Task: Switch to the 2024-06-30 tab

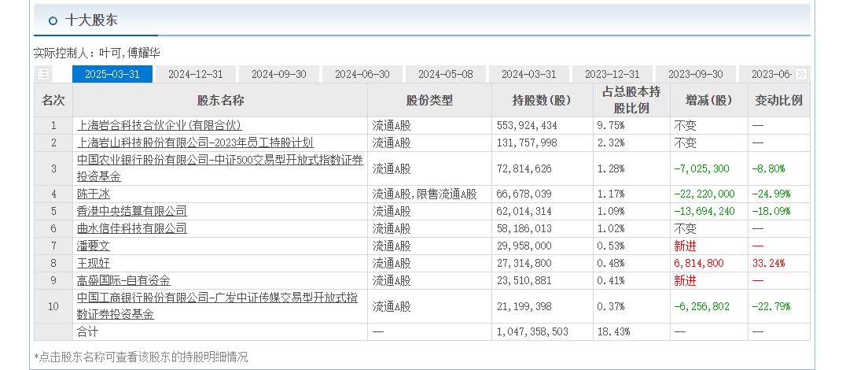Action: [x=362, y=74]
